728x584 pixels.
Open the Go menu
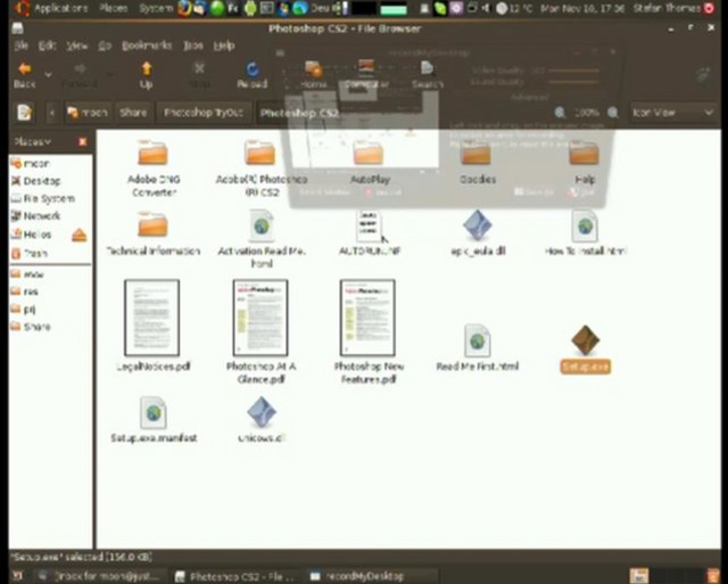[x=105, y=46]
